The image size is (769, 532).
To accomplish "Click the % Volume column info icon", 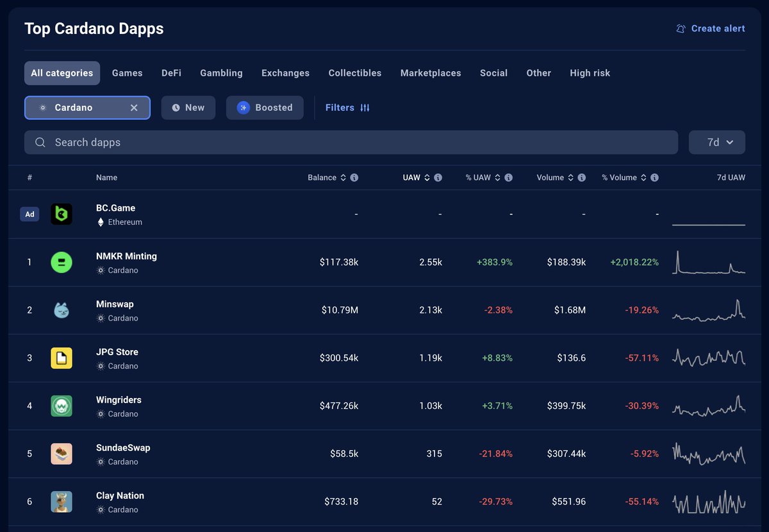I will [655, 178].
